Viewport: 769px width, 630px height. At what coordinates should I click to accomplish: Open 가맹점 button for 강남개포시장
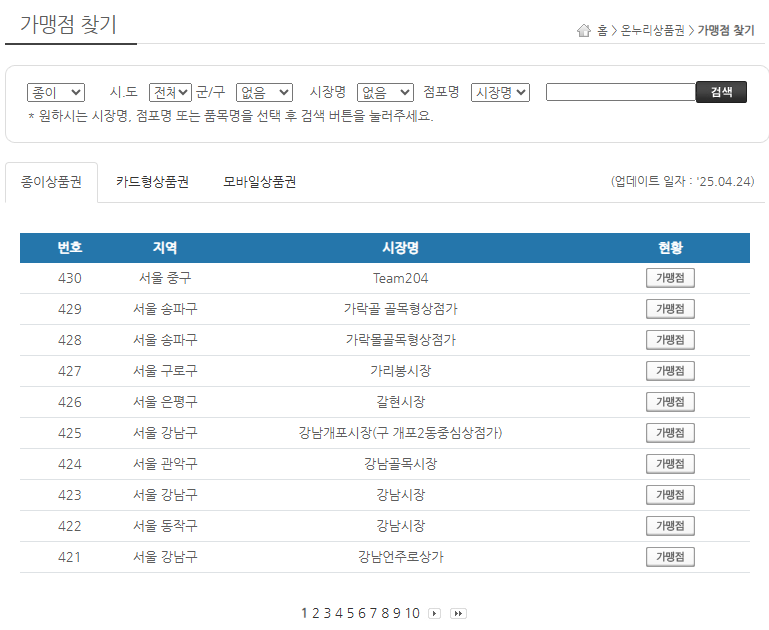pyautogui.click(x=670, y=433)
